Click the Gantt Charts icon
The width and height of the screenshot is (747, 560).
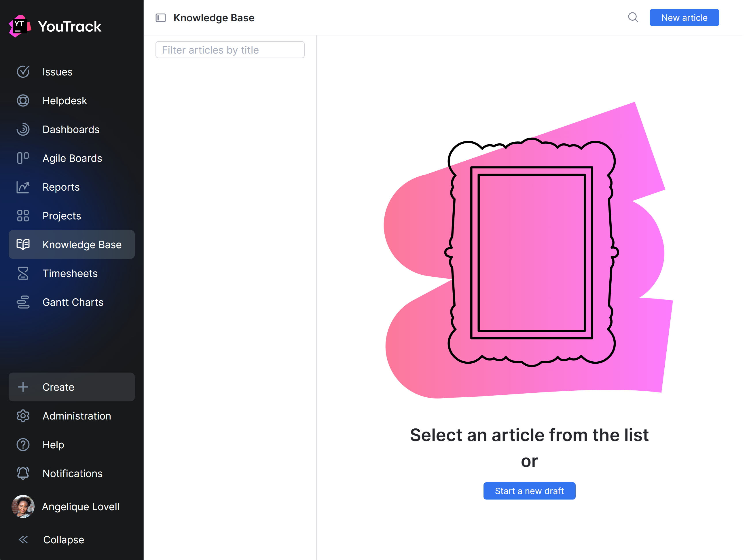[x=23, y=302]
